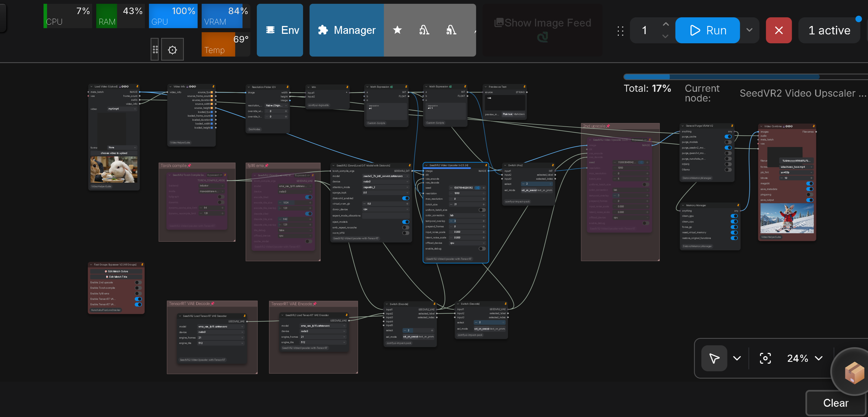
Task: Click the skiing rabbit preview in Video Combine
Action: point(787,218)
